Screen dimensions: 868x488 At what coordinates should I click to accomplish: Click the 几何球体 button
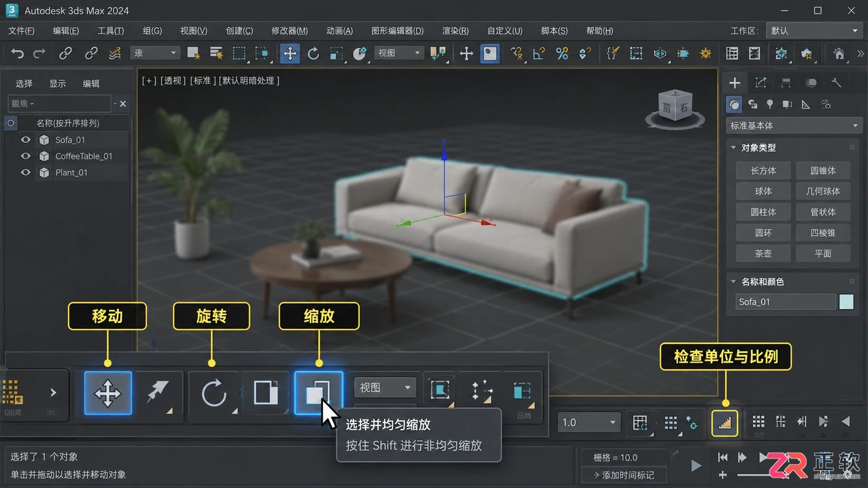pos(823,191)
